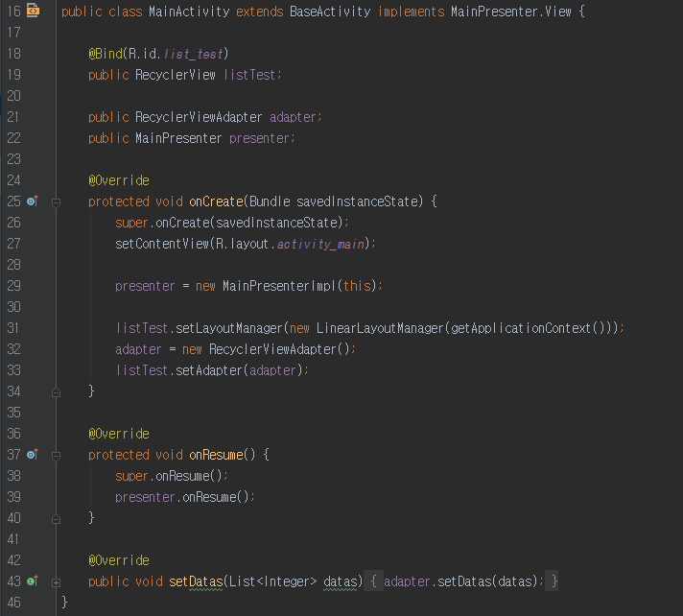This screenshot has width=683, height=616.
Task: Click line number 16 in the gutter
Action: [x=14, y=12]
